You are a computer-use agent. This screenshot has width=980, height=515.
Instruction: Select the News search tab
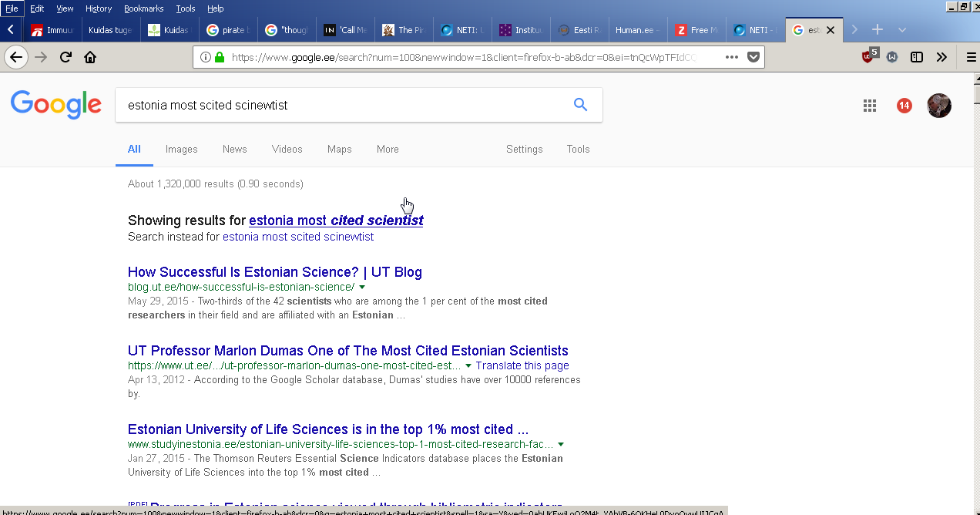[x=235, y=150]
